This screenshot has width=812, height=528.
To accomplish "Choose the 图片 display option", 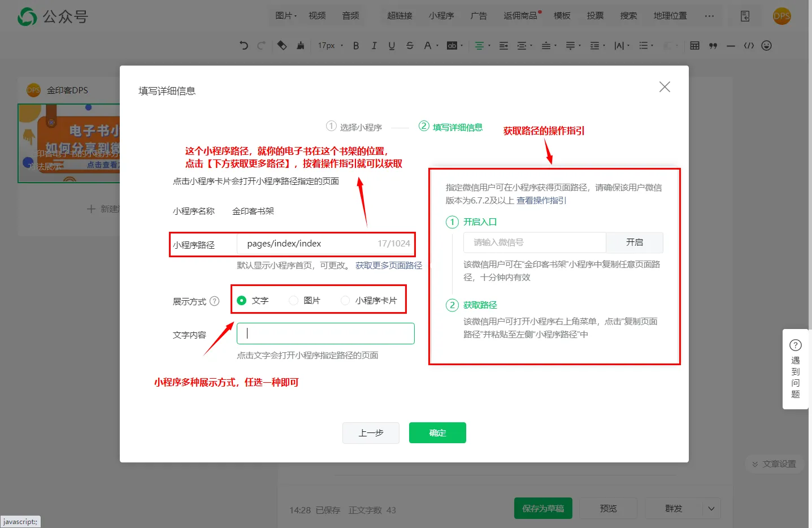I will click(x=293, y=300).
